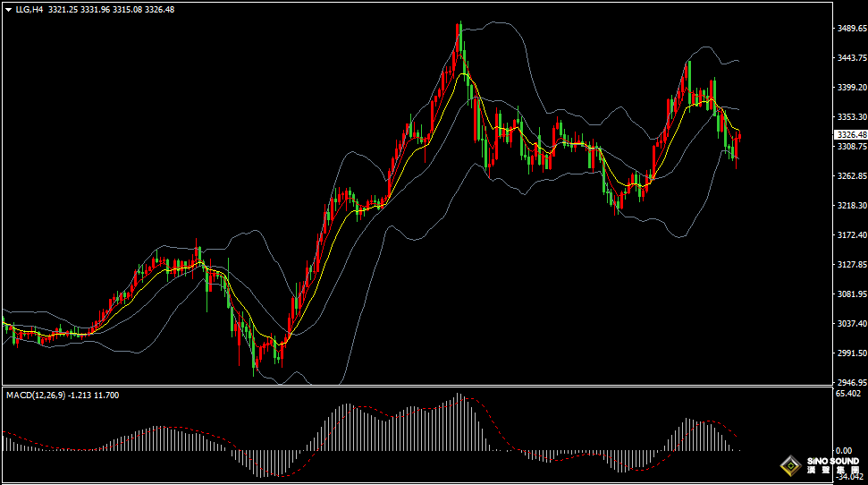Click the 3262.85 price axis label
The image size is (868, 485).
[850, 176]
